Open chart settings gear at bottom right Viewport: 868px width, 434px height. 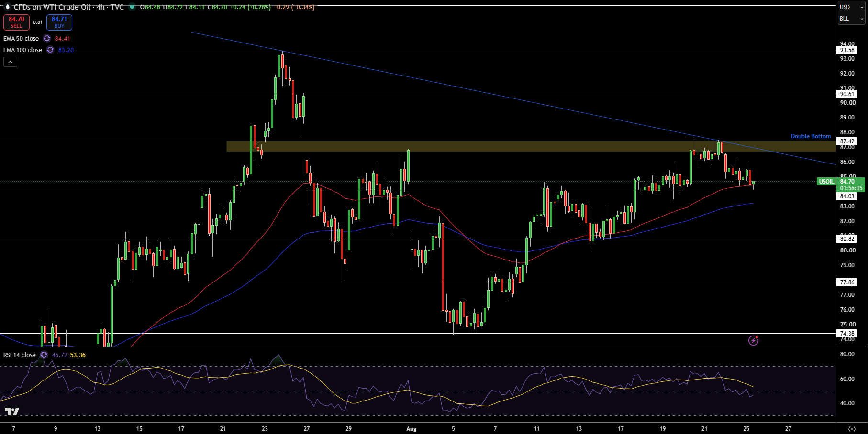pyautogui.click(x=852, y=429)
